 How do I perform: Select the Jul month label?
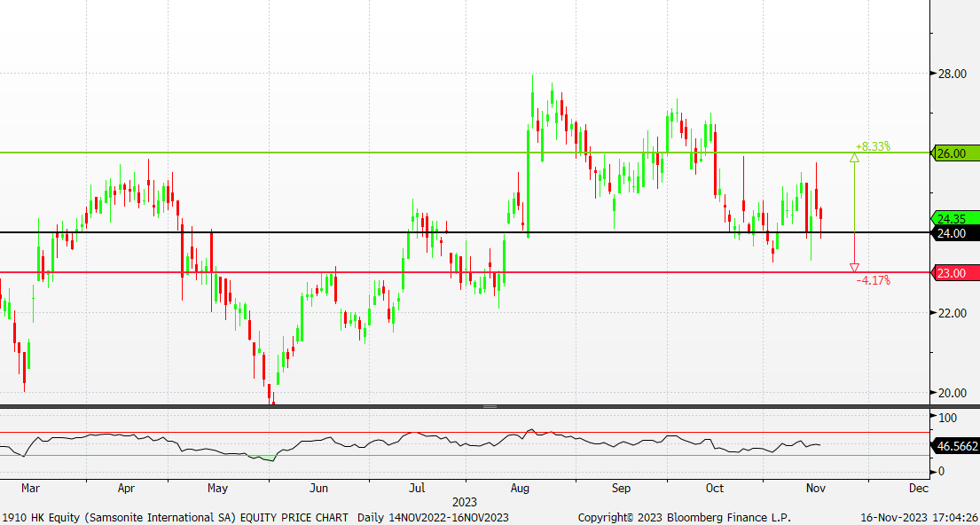click(416, 488)
